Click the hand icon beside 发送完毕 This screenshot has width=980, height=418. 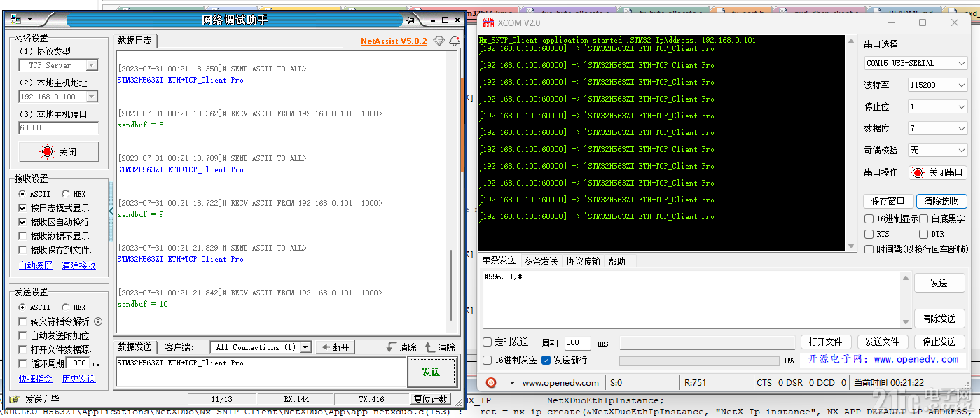[x=14, y=399]
